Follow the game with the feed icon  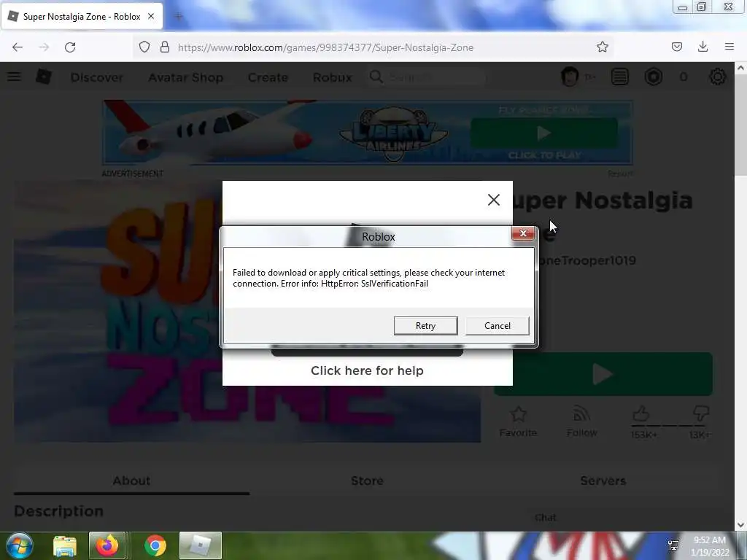click(581, 414)
